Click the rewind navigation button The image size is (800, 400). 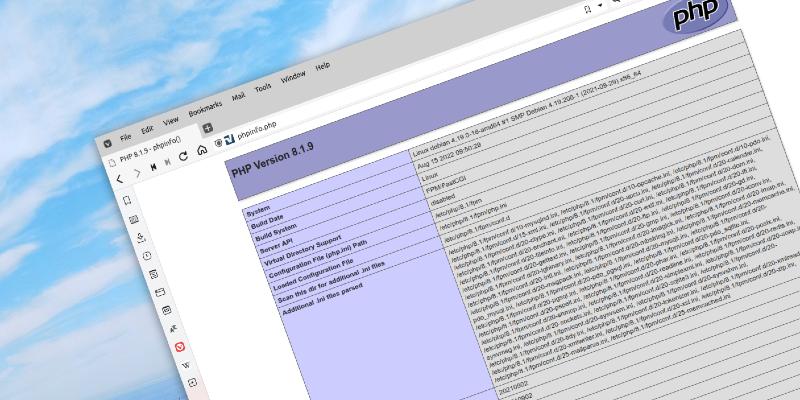(x=152, y=167)
